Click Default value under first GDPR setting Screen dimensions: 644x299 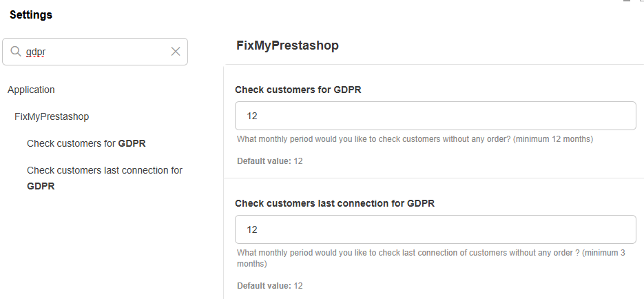pyautogui.click(x=270, y=161)
